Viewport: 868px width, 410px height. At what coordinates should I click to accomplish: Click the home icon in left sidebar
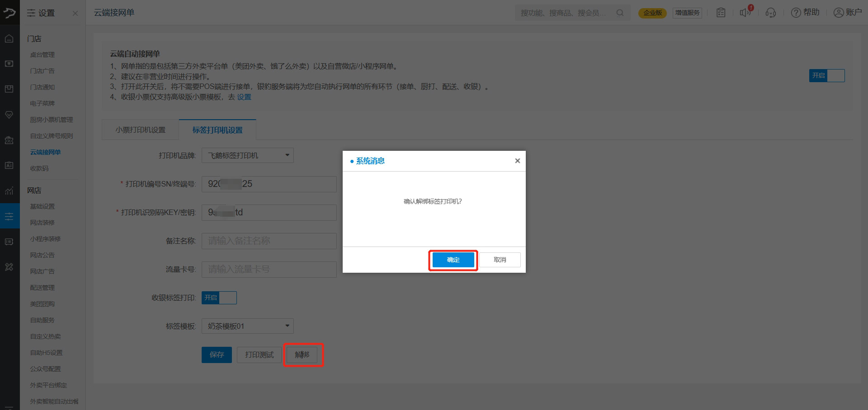coord(9,39)
